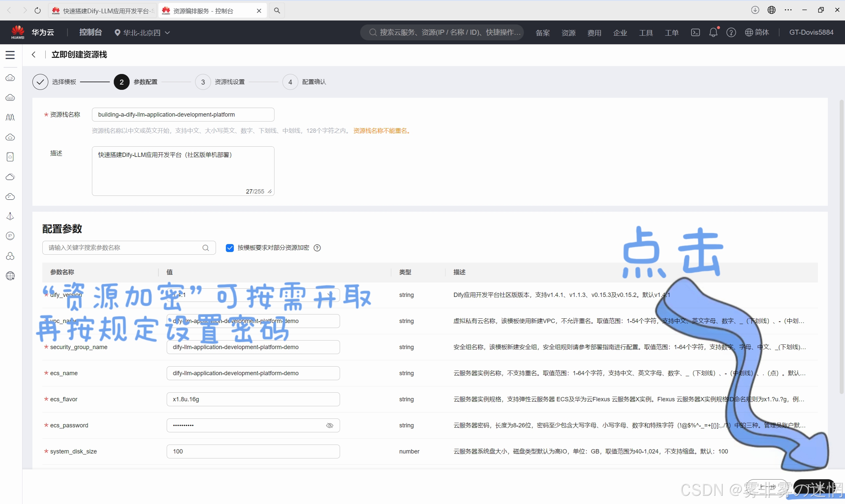845x504 pixels.
Task: Show the ecs_password via eye icon
Action: pos(329,425)
